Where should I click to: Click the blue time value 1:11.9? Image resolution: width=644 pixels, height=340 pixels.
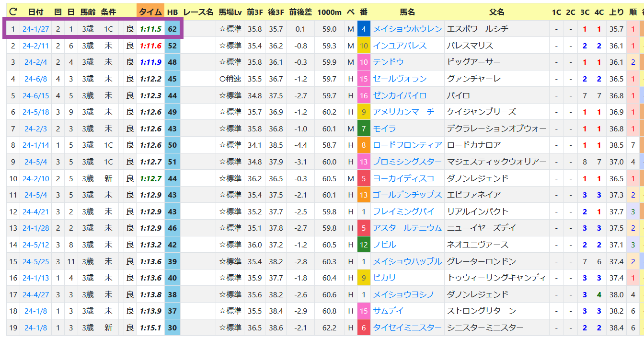tap(150, 62)
